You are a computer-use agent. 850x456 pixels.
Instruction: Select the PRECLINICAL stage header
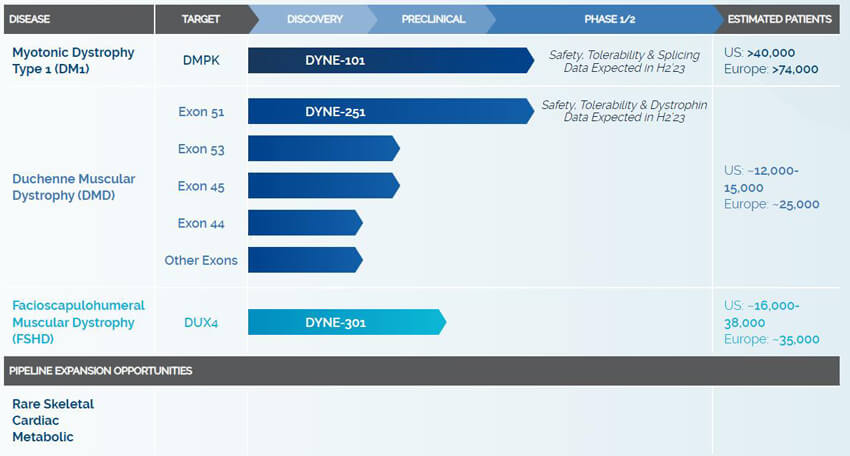point(433,19)
